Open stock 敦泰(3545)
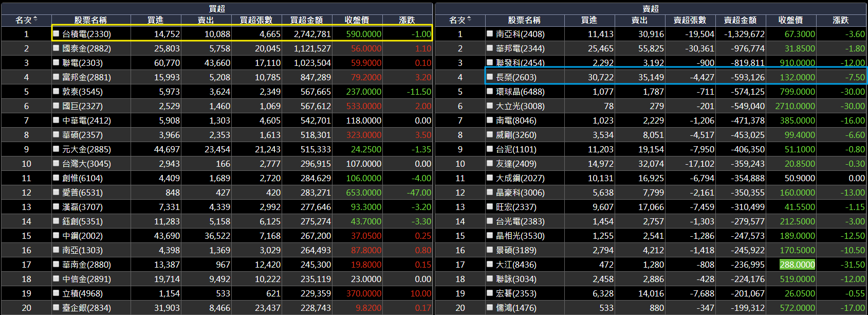868x315 pixels. (82, 92)
